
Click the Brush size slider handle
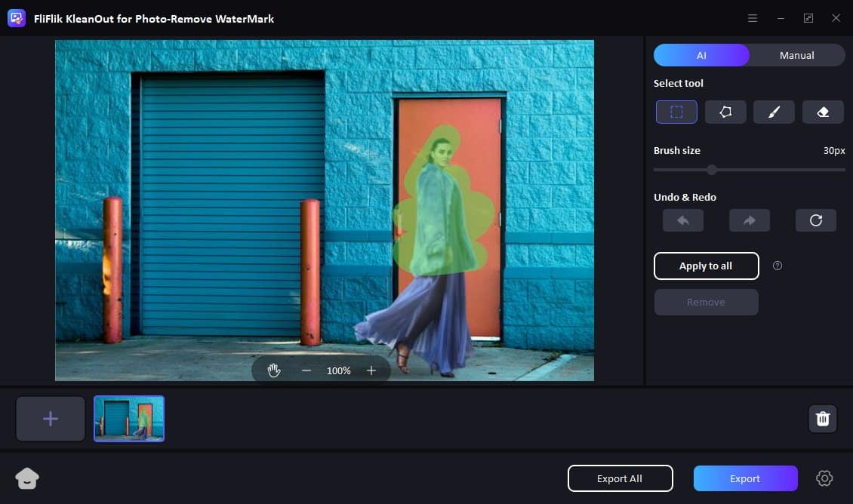point(711,170)
